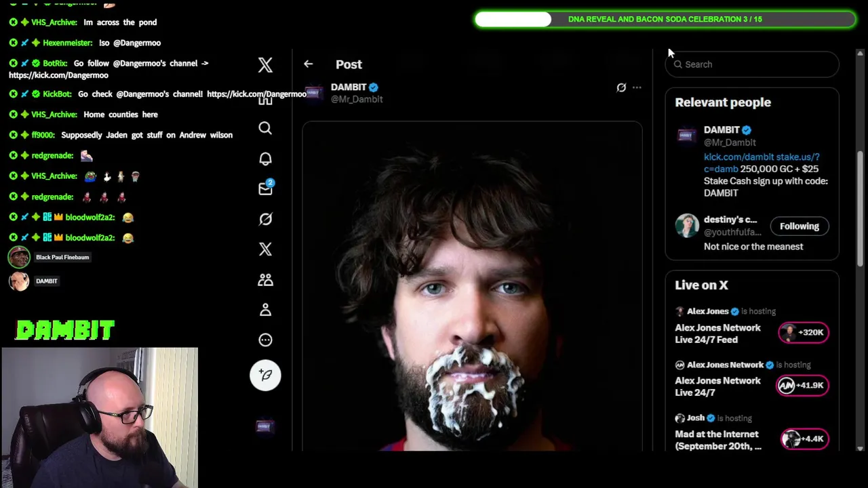Screen dimensions: 868x488
Task: Click the +41.9K listeners badge
Action: 803,385
